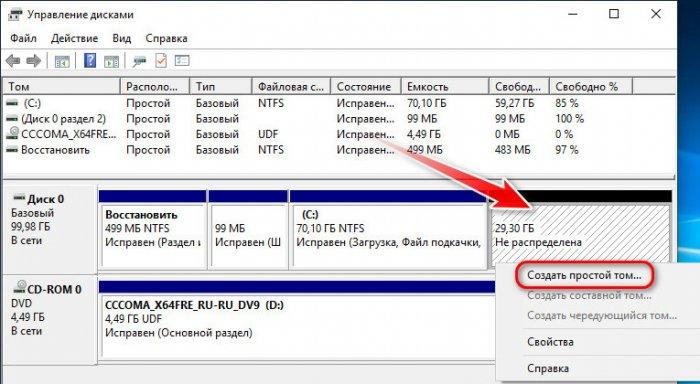
Task: Click the 100 % free percent cell
Action: [570, 119]
